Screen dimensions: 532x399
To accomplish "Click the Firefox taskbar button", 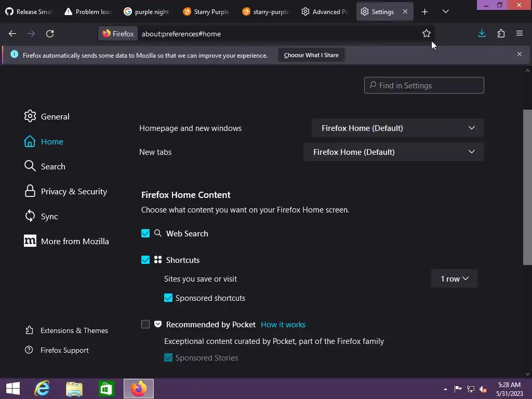I will pyautogui.click(x=138, y=389).
